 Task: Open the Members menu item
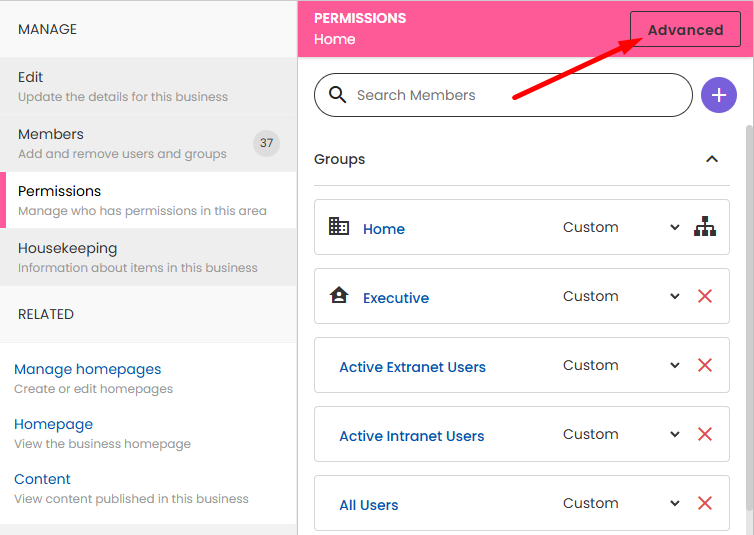click(148, 143)
